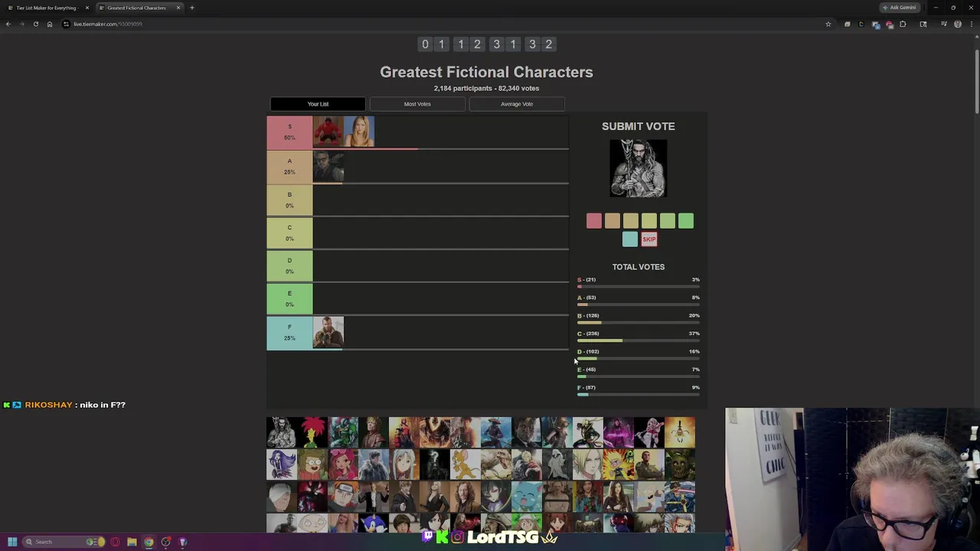Vote yellow-green C tier swatch
Image resolution: width=980 pixels, height=551 pixels.
click(649, 221)
